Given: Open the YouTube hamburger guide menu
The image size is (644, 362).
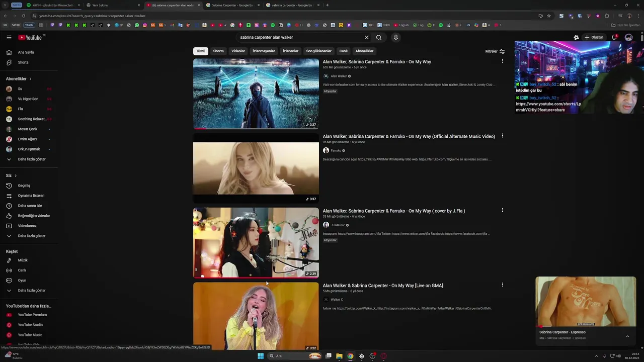Looking at the screenshot, I should click(x=9, y=37).
